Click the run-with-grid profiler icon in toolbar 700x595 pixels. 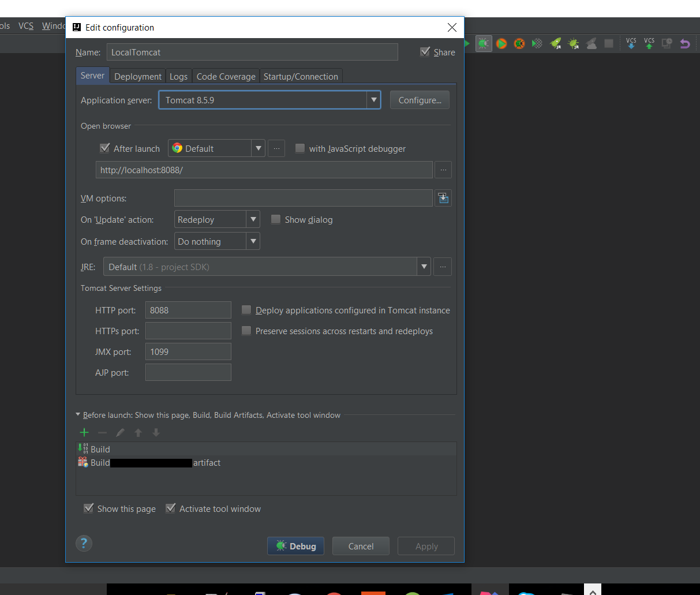point(537,43)
